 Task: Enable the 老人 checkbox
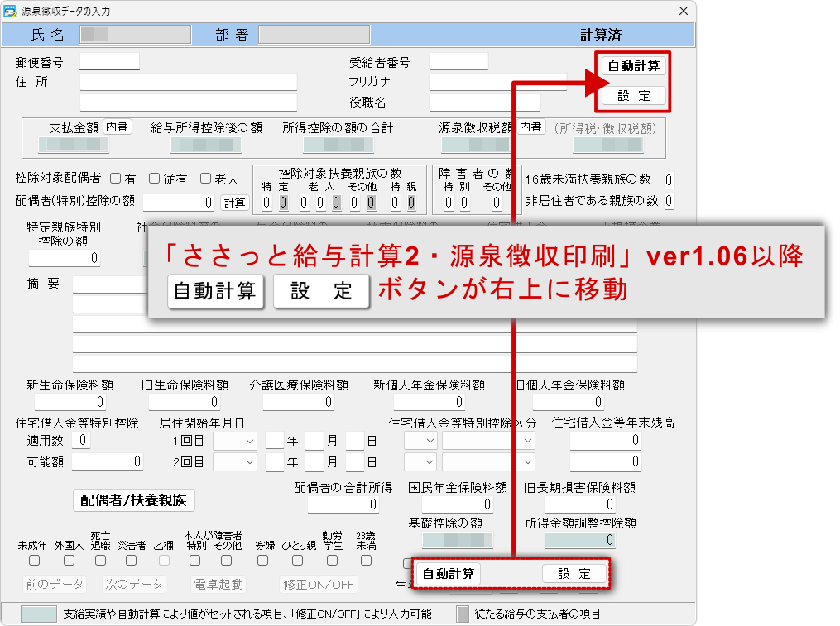[206, 179]
